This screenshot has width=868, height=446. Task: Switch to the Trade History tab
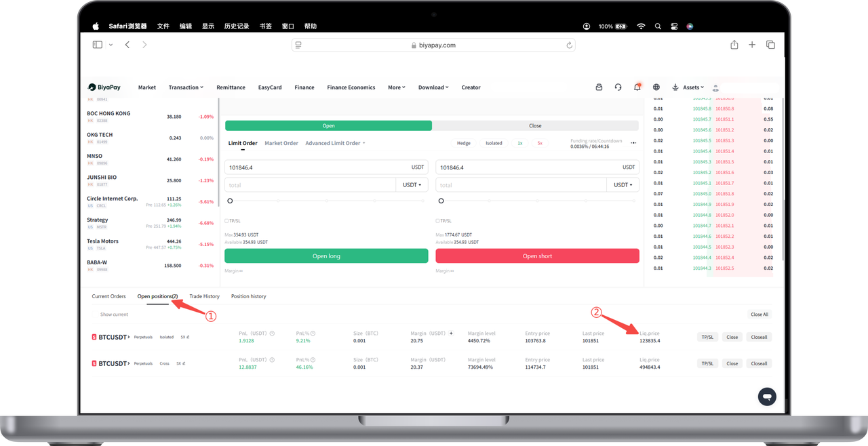click(x=204, y=296)
